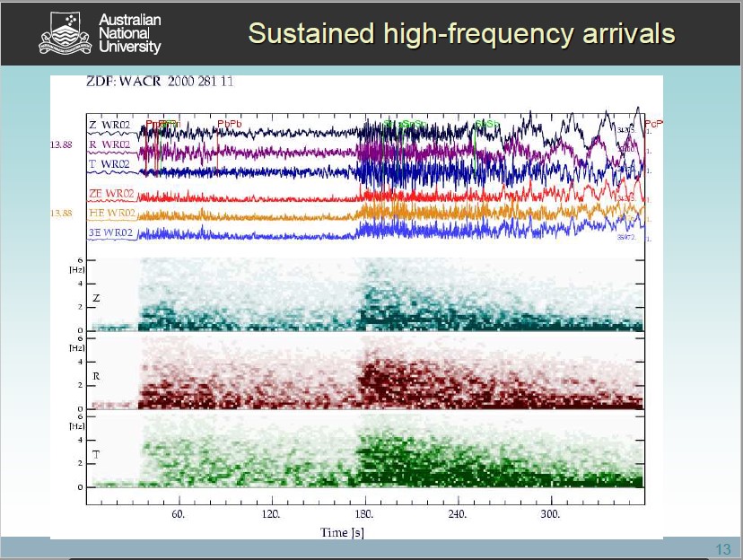The height and width of the screenshot is (560, 743).
Task: Select the purple R WR02 trace label
Action: click(x=109, y=144)
